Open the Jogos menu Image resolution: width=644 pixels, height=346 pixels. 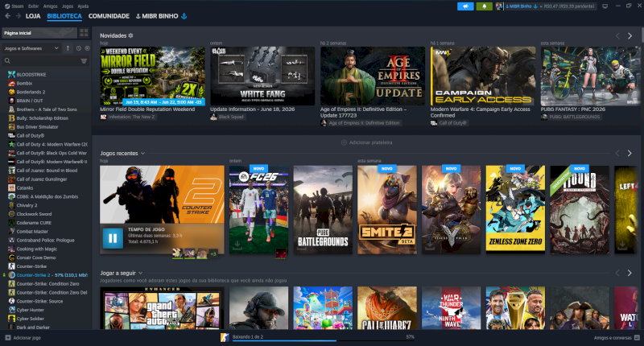point(68,6)
